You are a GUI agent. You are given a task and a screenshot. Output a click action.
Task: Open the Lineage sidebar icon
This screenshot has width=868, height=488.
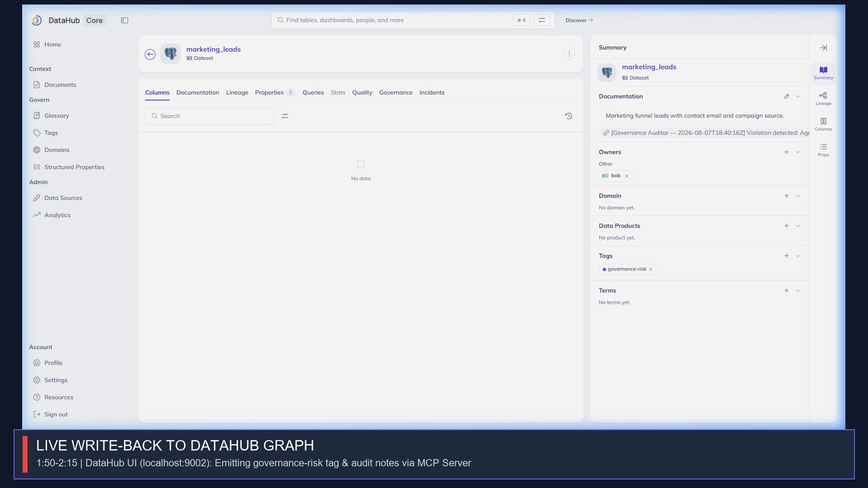click(x=823, y=99)
